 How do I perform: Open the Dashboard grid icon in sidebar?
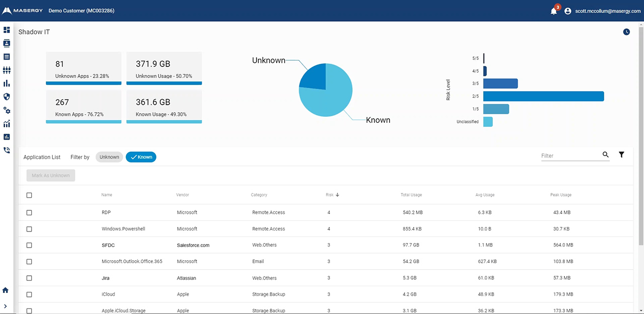tap(7, 30)
